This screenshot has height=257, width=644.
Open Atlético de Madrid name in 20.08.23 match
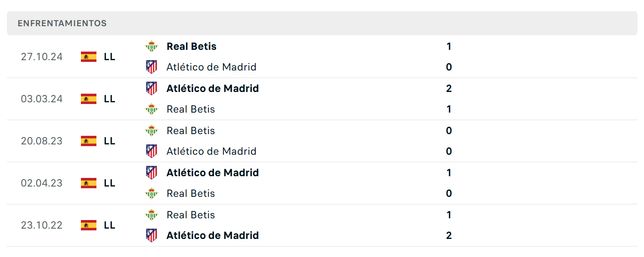tap(211, 151)
